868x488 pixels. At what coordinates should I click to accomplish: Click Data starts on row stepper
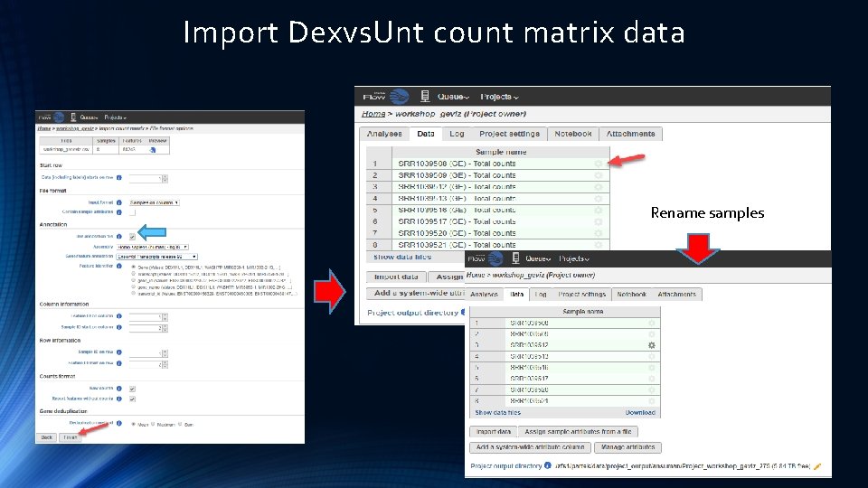165,178
